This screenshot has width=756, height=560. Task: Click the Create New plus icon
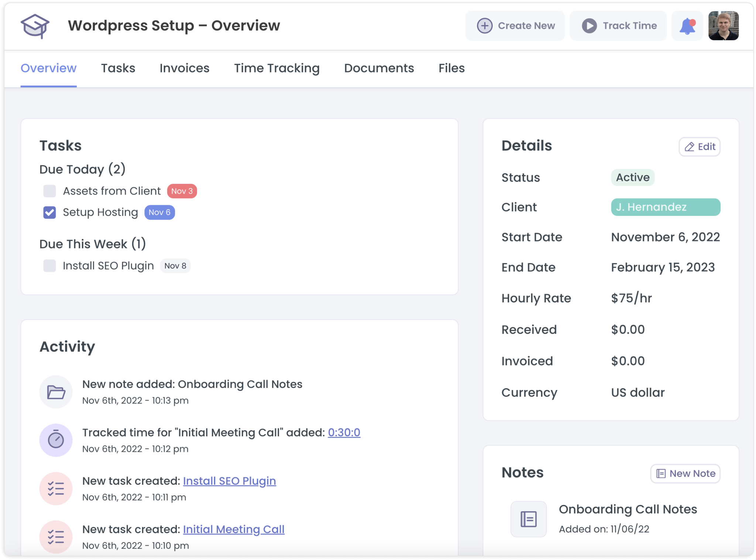pos(484,26)
